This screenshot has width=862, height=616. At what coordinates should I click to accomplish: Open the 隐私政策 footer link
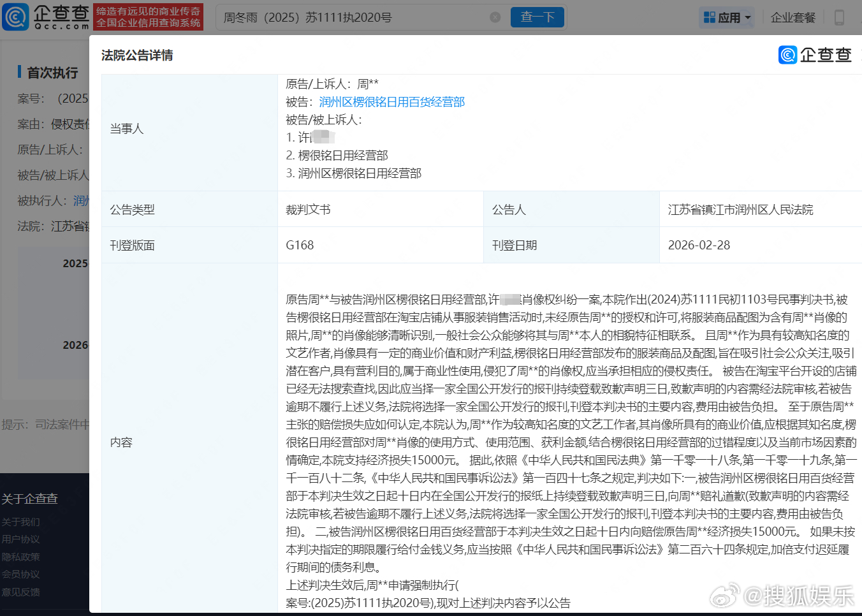click(20, 557)
